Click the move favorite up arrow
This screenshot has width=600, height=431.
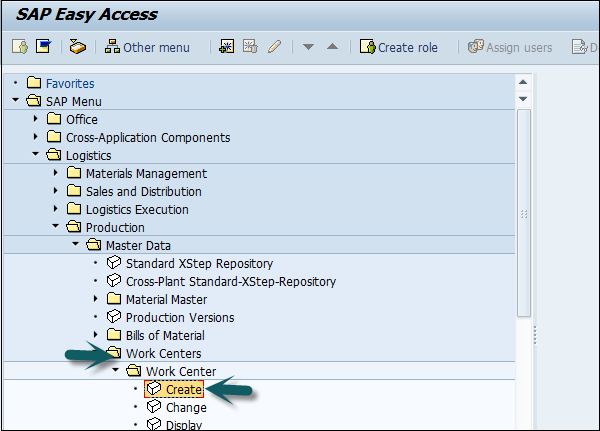tap(333, 47)
